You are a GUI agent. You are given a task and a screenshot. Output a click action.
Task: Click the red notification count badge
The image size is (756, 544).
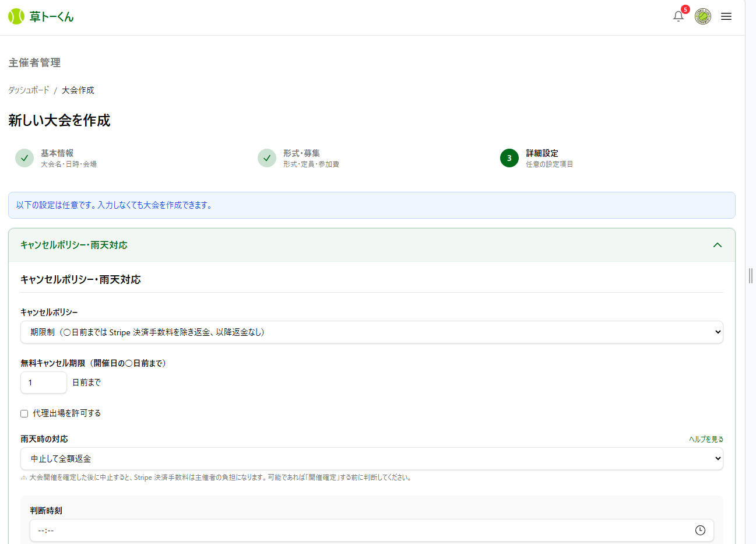coord(685,9)
